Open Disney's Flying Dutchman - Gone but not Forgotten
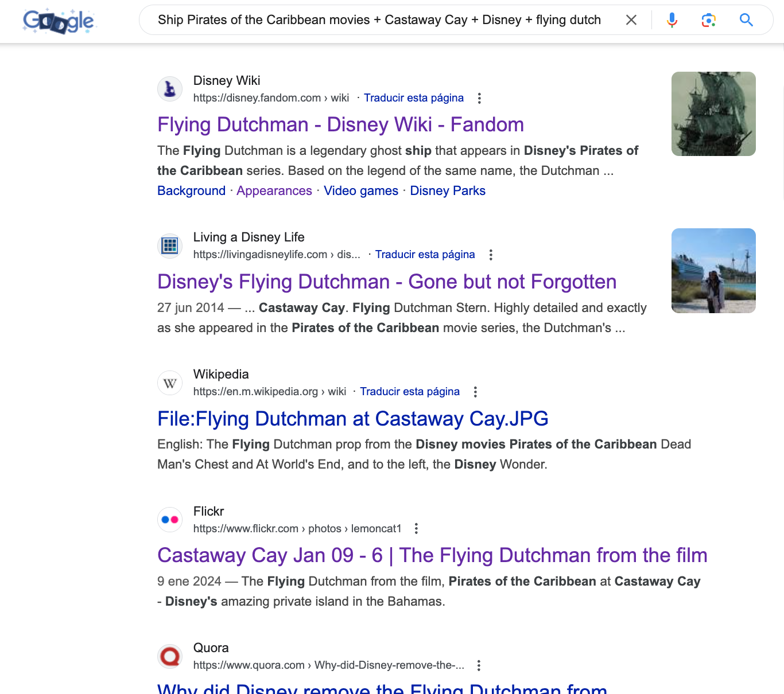The width and height of the screenshot is (784, 694). coord(386,282)
